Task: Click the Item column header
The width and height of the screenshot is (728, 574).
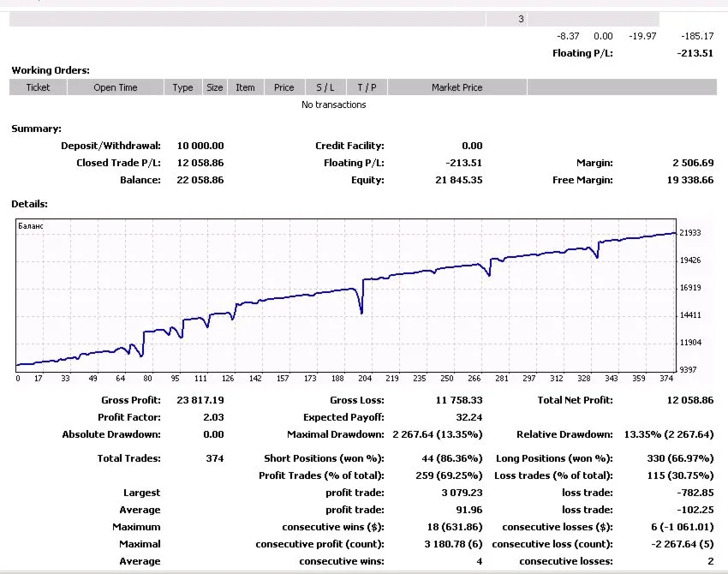Action: [x=245, y=87]
